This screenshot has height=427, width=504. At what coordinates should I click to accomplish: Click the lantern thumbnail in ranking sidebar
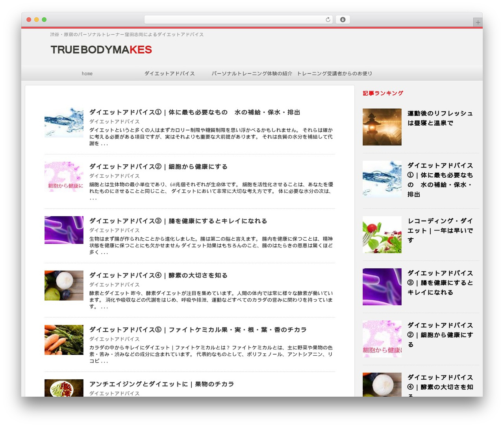point(382,127)
